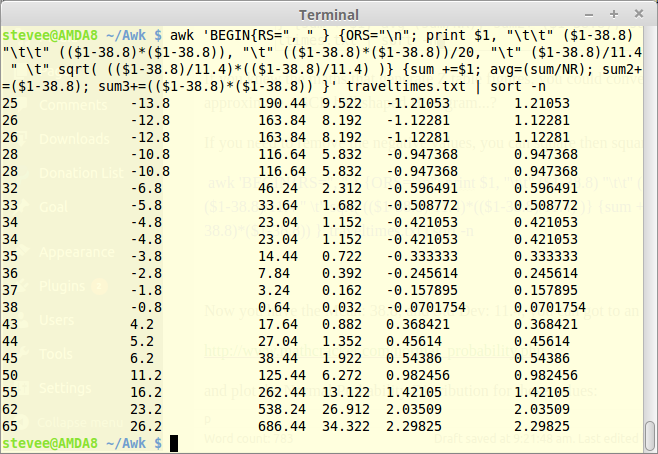Click the scrollbar thumb at the bottom
This screenshot has width=658, height=454.
[x=650, y=437]
